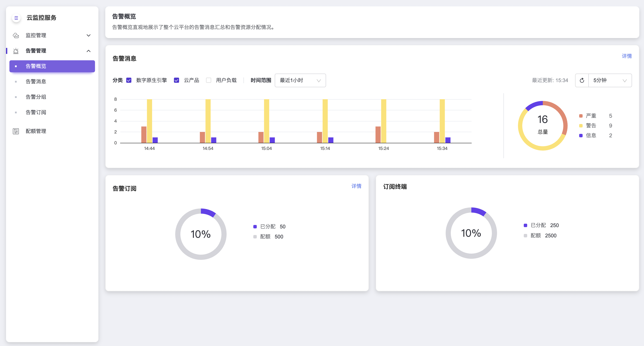Click the 信息 legend color marker

(x=581, y=135)
